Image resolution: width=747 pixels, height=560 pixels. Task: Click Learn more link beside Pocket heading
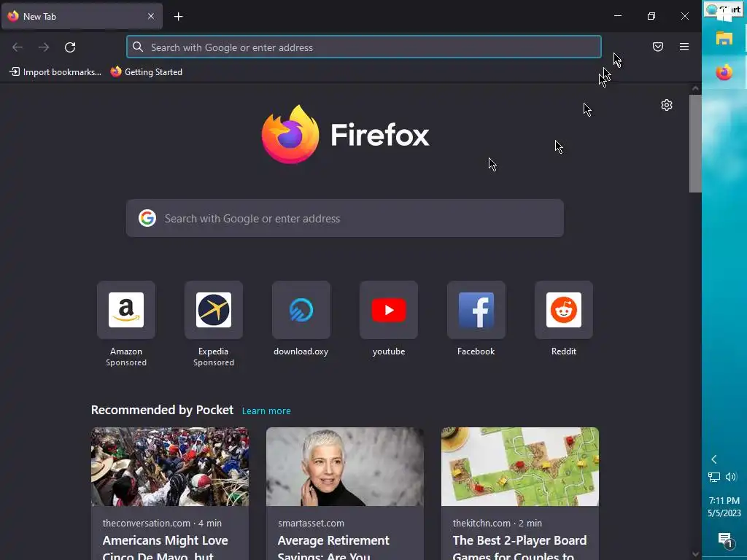click(266, 411)
